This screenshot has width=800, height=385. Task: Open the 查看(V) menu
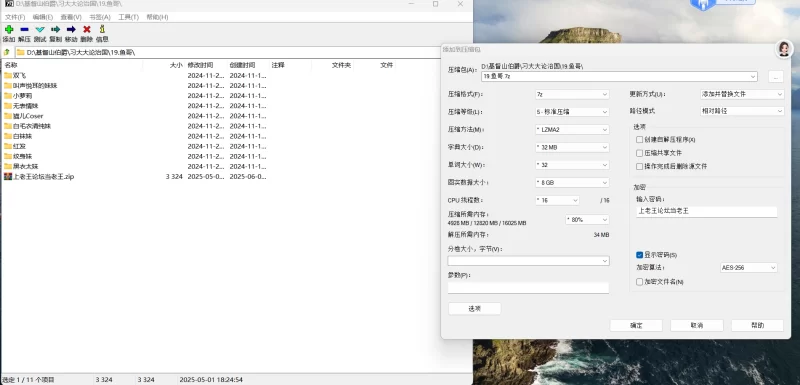coord(71,17)
